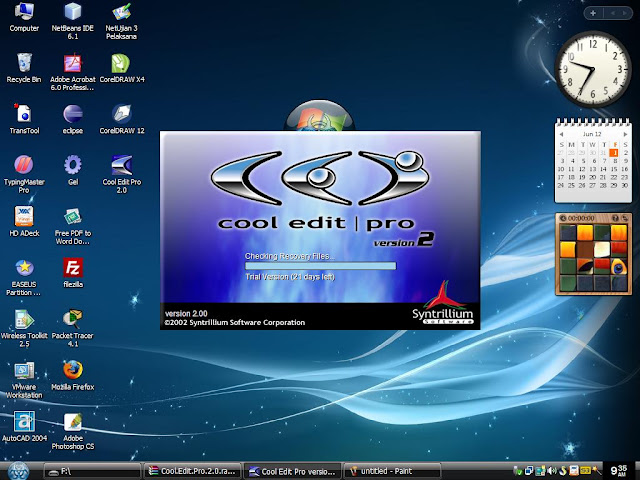Click the analog clock gadget

tap(593, 69)
